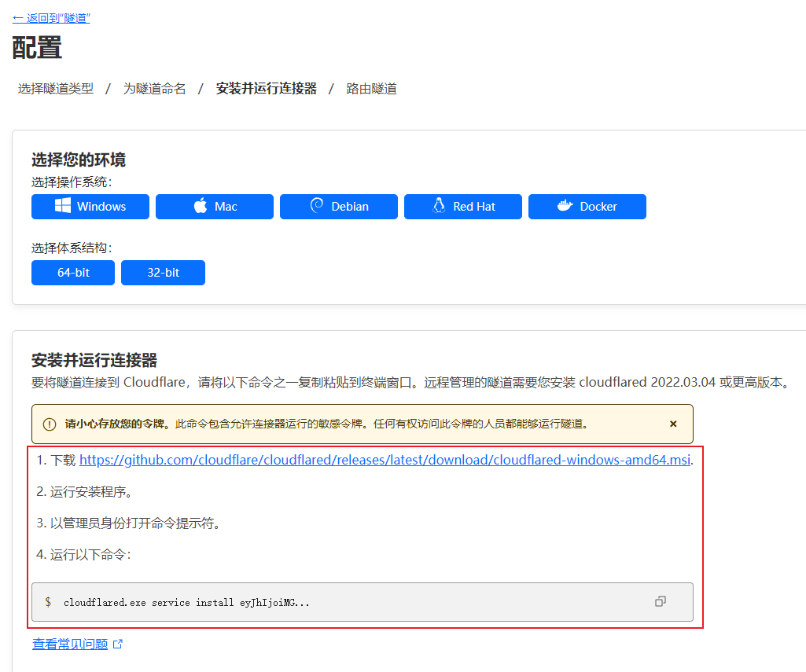Return to tunnels via 返回到"隧道" link

[51, 17]
